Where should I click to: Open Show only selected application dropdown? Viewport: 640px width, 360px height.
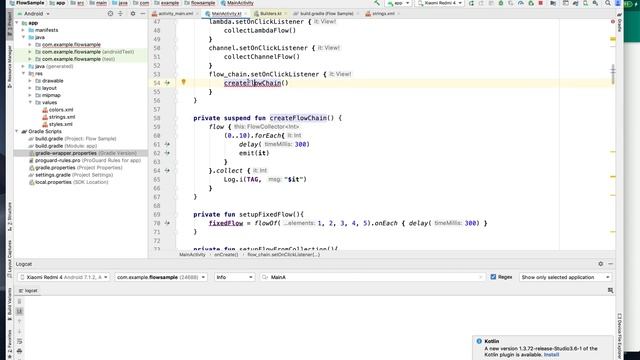pyautogui.click(x=565, y=277)
